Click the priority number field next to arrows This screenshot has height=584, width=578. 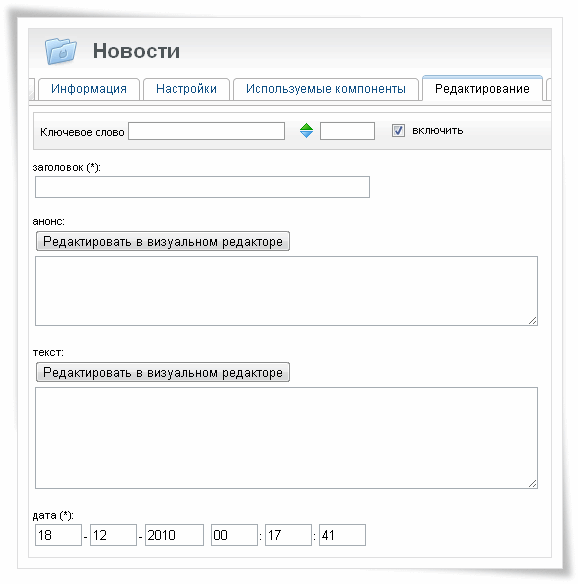coord(347,131)
